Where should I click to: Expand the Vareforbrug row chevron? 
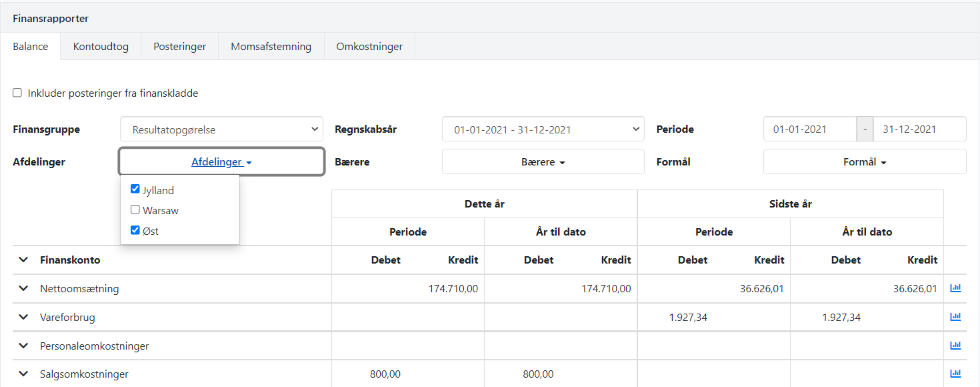(24, 318)
